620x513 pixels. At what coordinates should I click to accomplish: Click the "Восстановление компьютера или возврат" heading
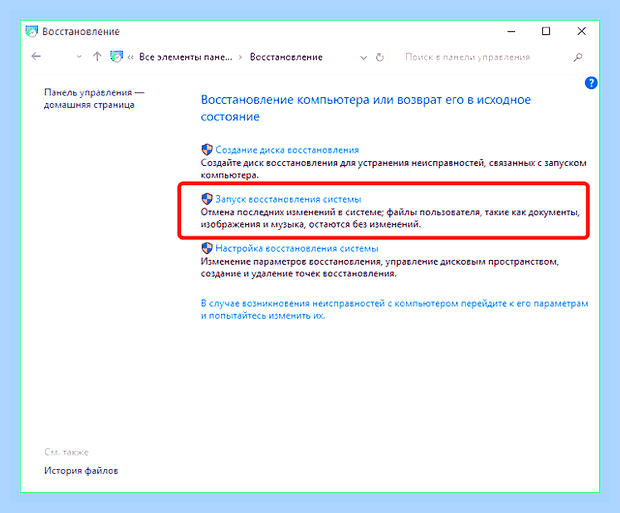(366, 108)
